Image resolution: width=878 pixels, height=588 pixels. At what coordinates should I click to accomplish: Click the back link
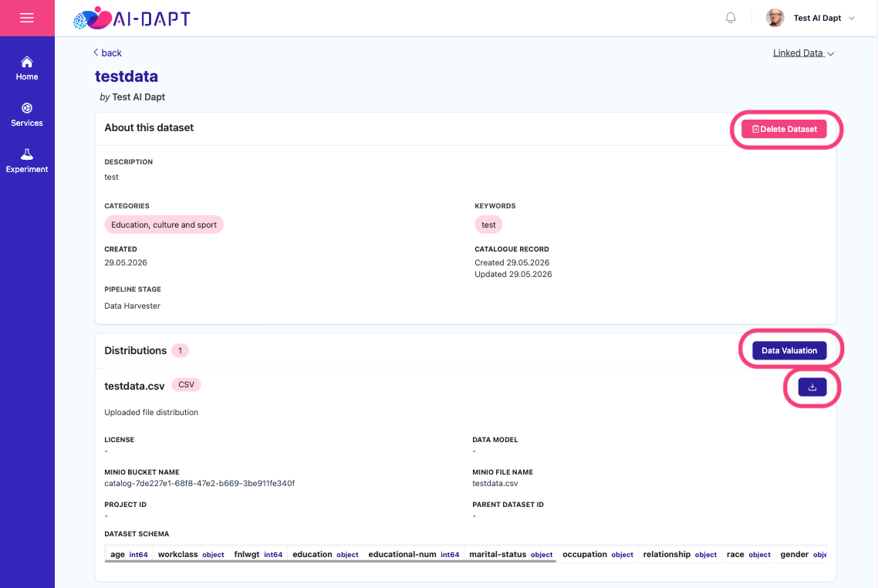[x=107, y=52]
